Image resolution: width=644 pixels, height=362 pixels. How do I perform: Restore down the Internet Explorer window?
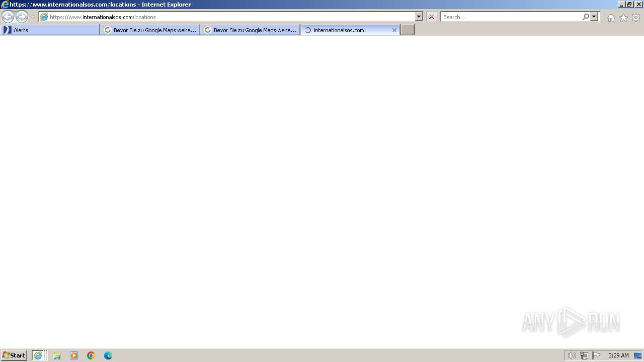pos(629,5)
